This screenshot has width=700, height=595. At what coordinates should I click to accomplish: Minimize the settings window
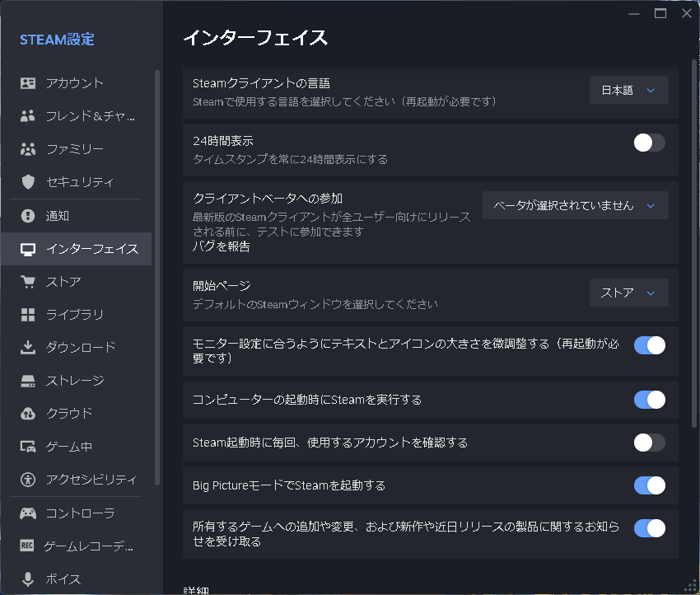tap(634, 13)
